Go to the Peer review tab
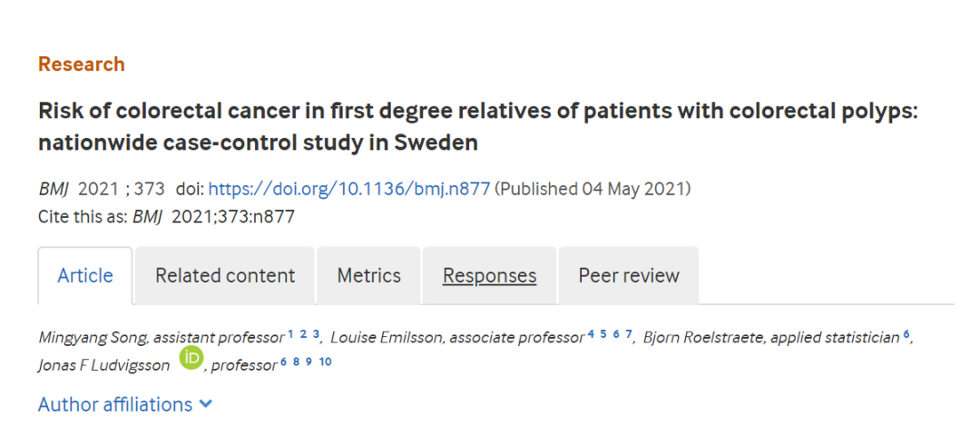Screen dimensions: 980x426 coord(629,275)
